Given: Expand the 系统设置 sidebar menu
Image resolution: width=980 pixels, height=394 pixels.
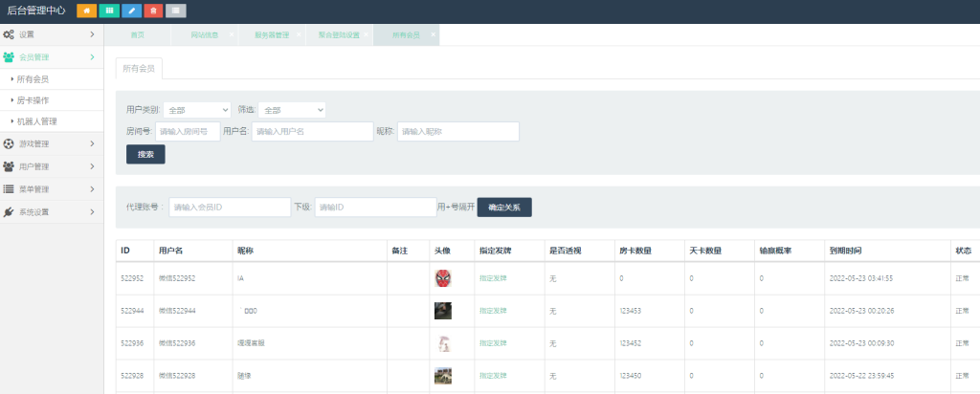Looking at the screenshot, I should click(x=51, y=212).
